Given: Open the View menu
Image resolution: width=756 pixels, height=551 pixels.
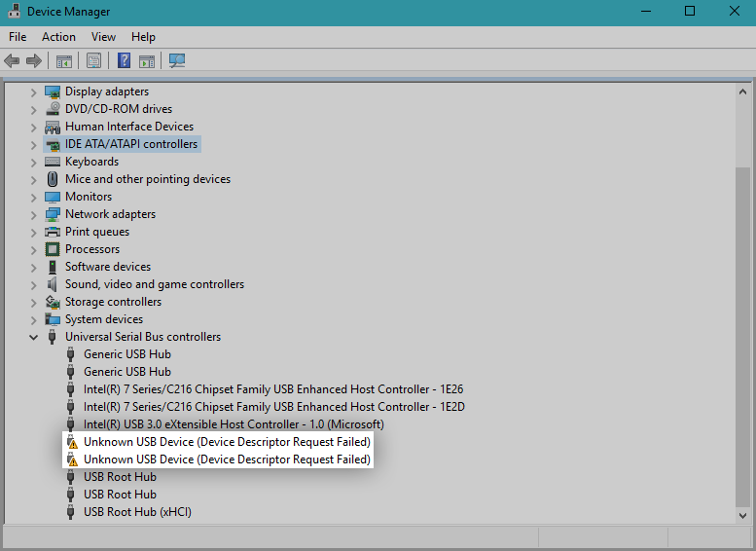Looking at the screenshot, I should tap(104, 37).
